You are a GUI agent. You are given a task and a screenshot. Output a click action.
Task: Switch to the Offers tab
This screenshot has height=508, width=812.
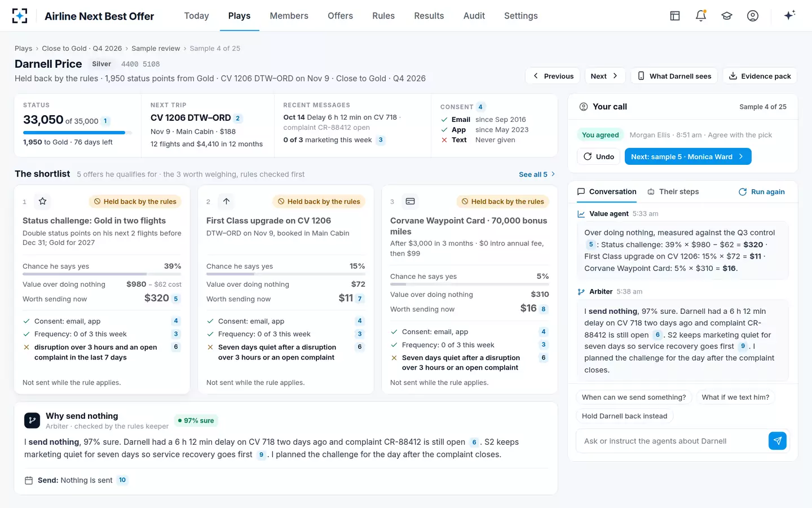click(340, 16)
